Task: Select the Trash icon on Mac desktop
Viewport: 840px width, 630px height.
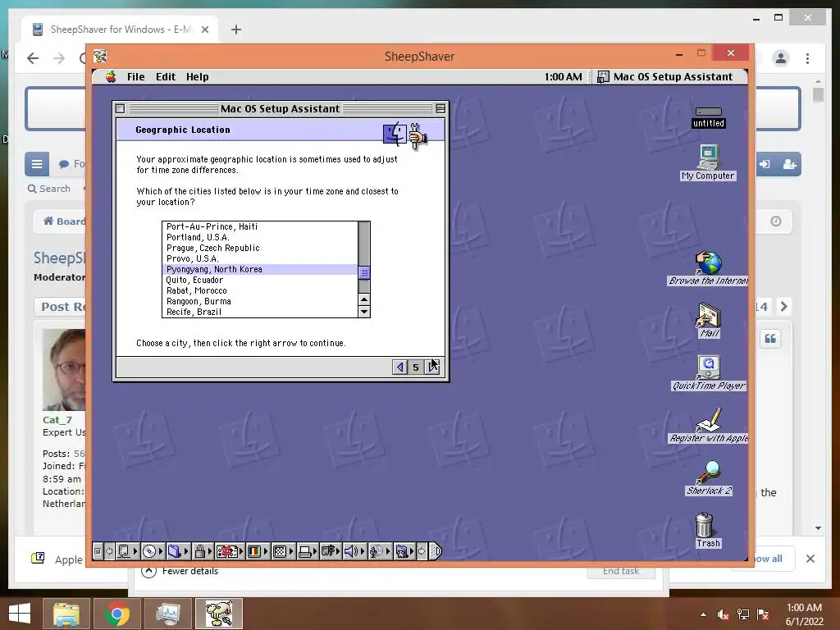Action: (x=705, y=531)
